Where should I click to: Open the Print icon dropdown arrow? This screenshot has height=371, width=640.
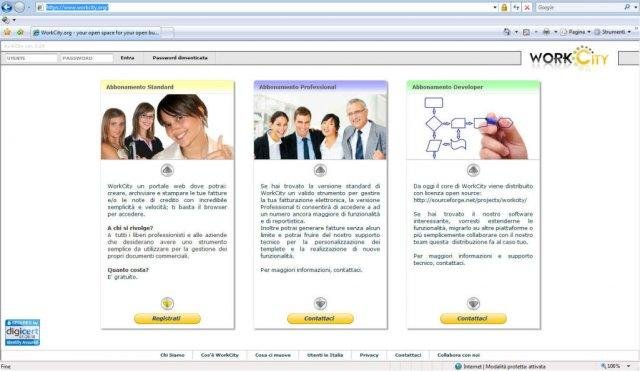click(555, 32)
